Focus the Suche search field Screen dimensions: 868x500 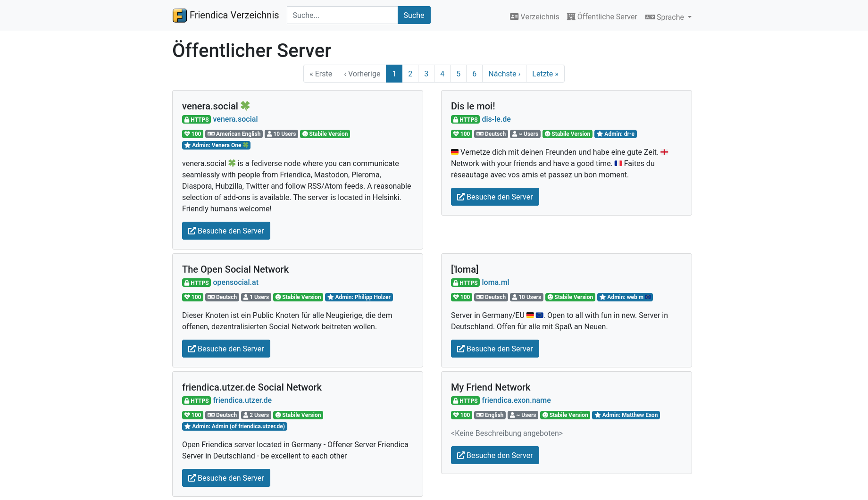(342, 15)
